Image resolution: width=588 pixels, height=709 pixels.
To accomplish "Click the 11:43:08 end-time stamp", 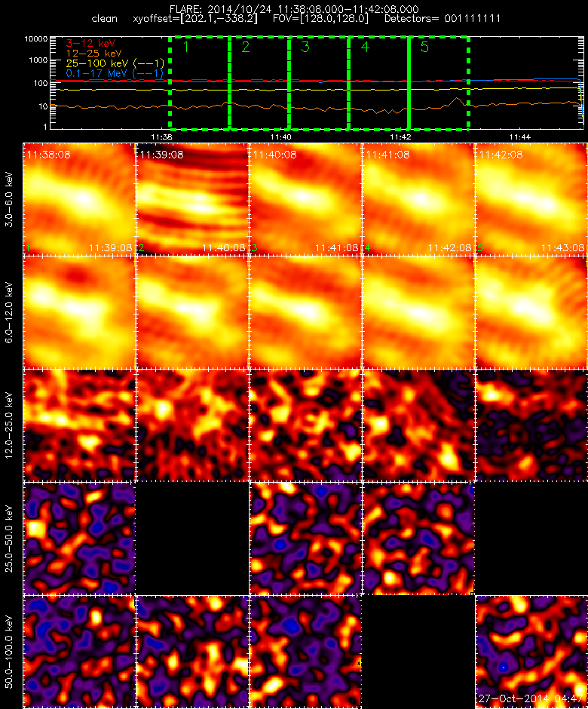I will coord(562,248).
